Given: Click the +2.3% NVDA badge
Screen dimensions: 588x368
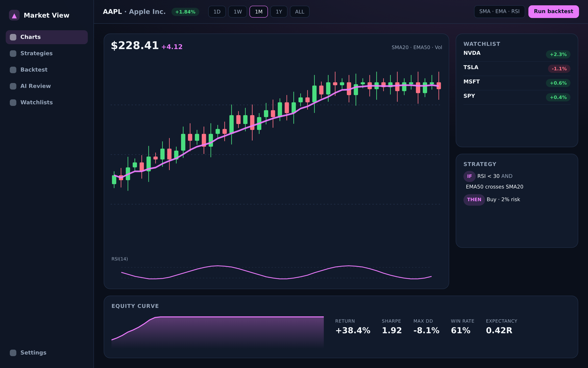Looking at the screenshot, I should pyautogui.click(x=558, y=55).
